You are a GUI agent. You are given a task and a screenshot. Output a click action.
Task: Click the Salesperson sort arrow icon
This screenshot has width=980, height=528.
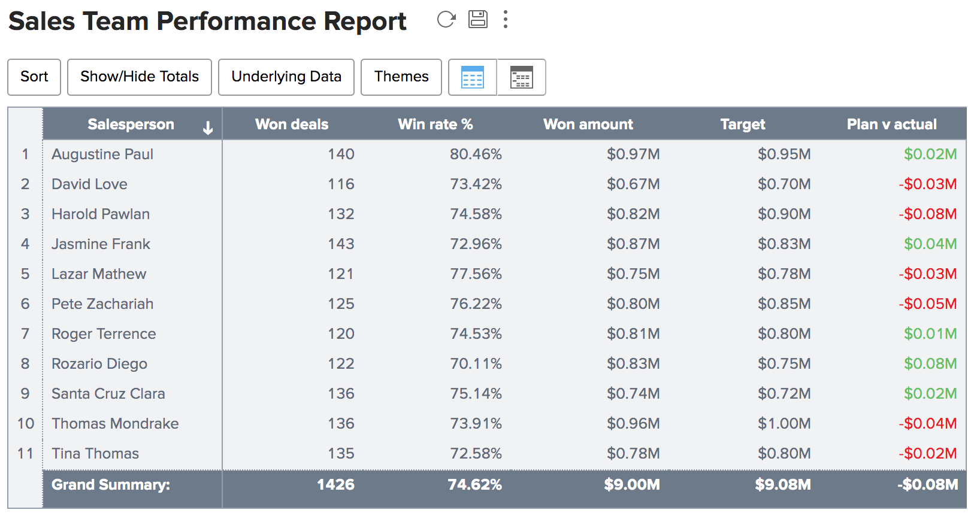(208, 128)
